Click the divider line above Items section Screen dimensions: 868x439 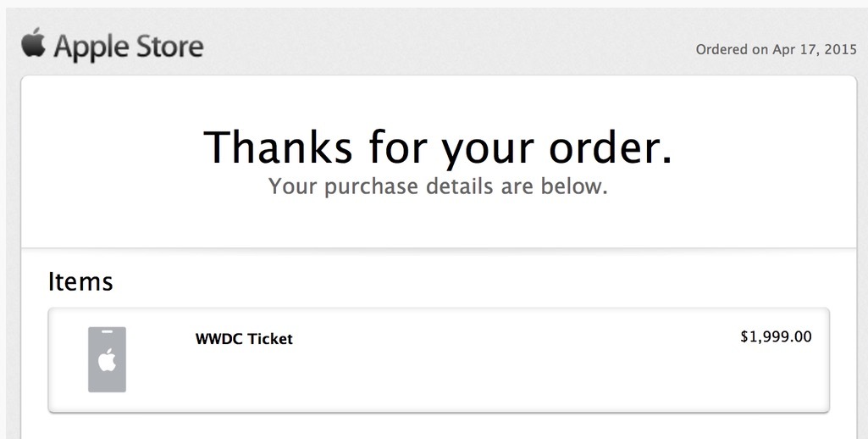(x=439, y=247)
